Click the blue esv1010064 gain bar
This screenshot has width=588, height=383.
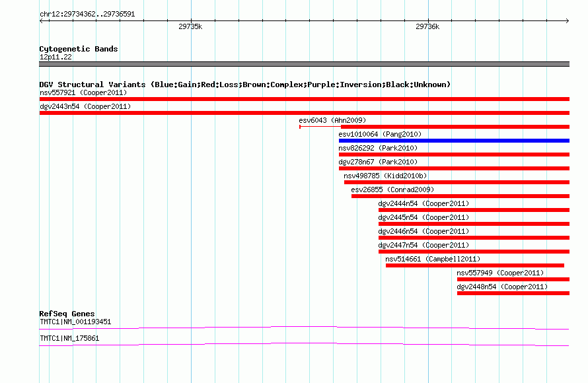454,141
